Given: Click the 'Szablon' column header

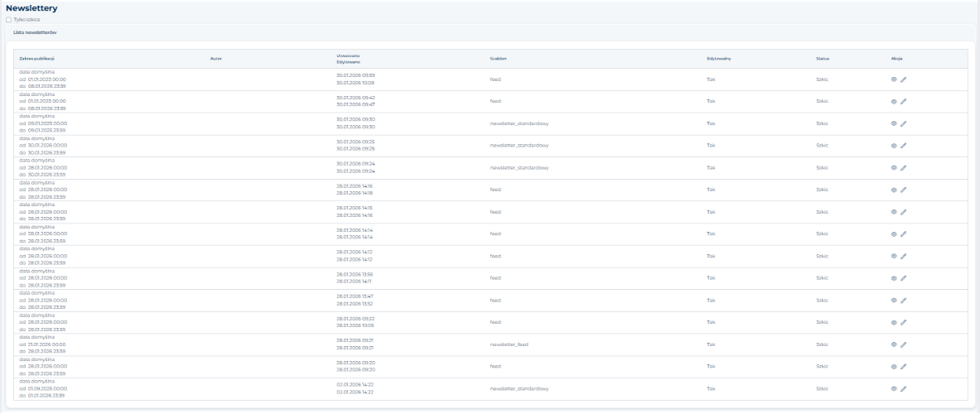Looking at the screenshot, I should (x=497, y=59).
